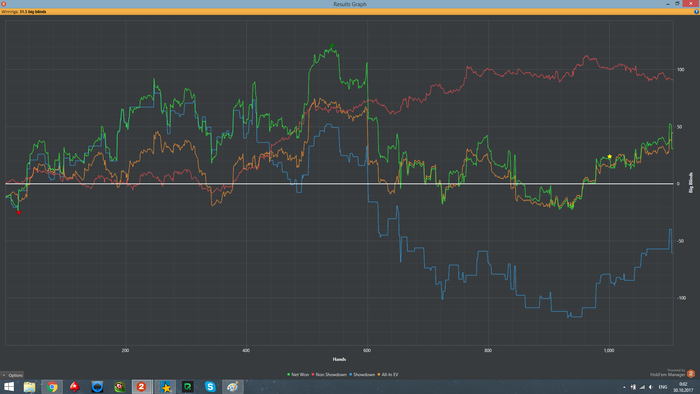The height and width of the screenshot is (394, 700).
Task: Click the yellow star marker on the graph
Action: click(609, 157)
